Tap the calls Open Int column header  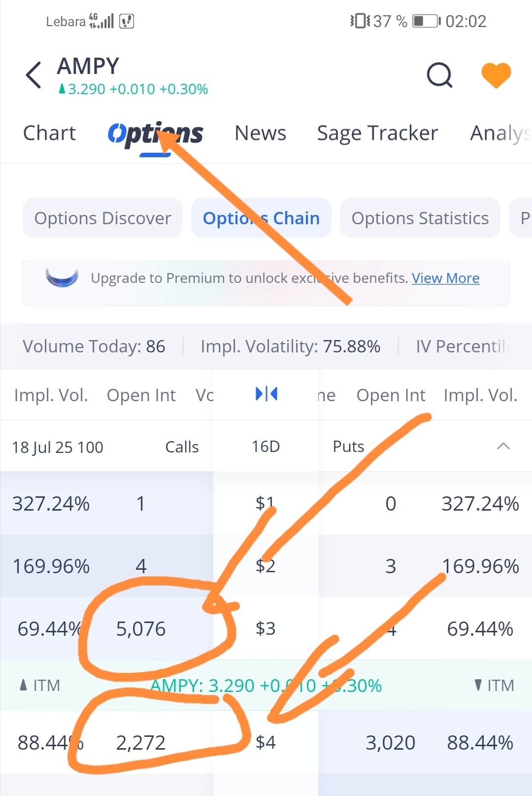point(141,395)
